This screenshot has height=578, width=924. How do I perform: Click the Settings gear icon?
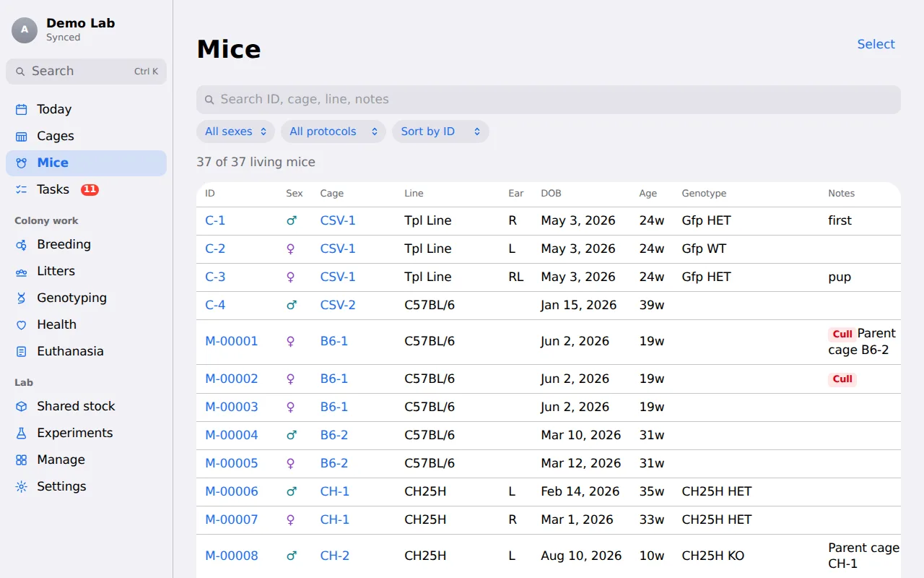pos(22,486)
